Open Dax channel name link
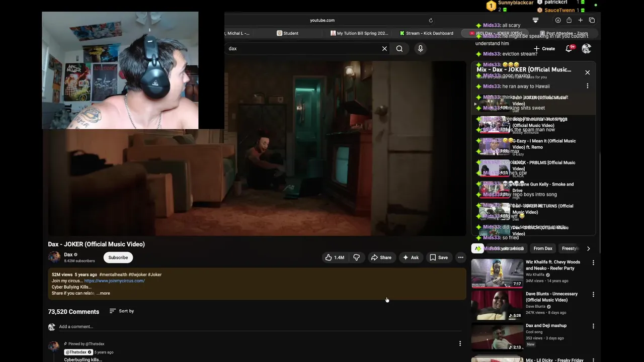Viewport: 644px width, 362px height. pyautogui.click(x=68, y=255)
